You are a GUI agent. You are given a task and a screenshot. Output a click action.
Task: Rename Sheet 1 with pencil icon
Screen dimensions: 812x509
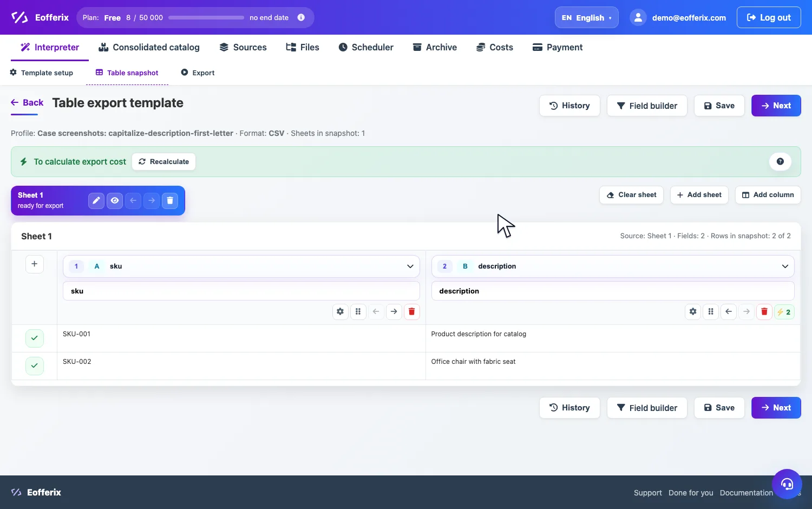tap(96, 200)
